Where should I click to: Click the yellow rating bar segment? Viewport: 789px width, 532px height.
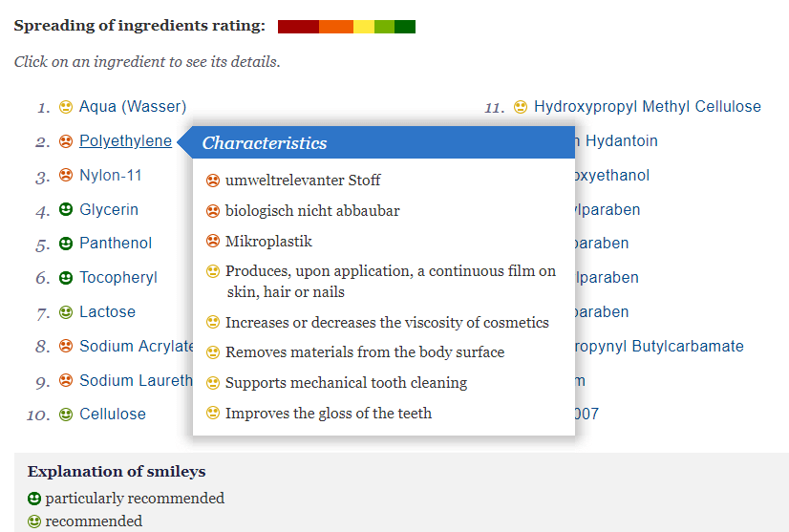click(364, 27)
